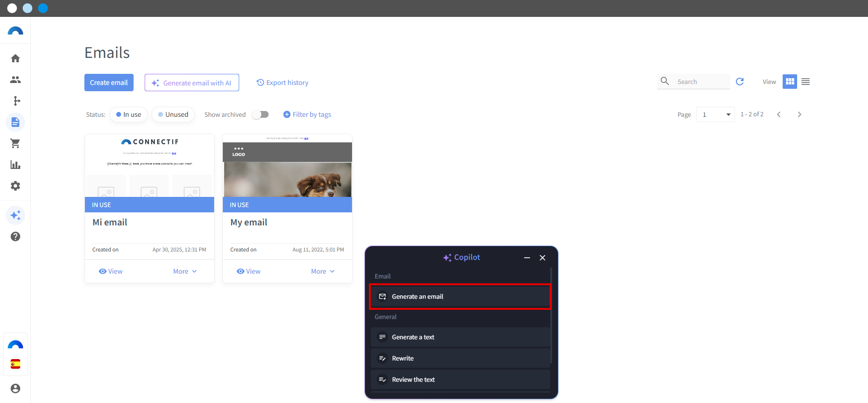Screen dimensions: 868x403
Task: Open the Mi email card title
Action: 110,222
